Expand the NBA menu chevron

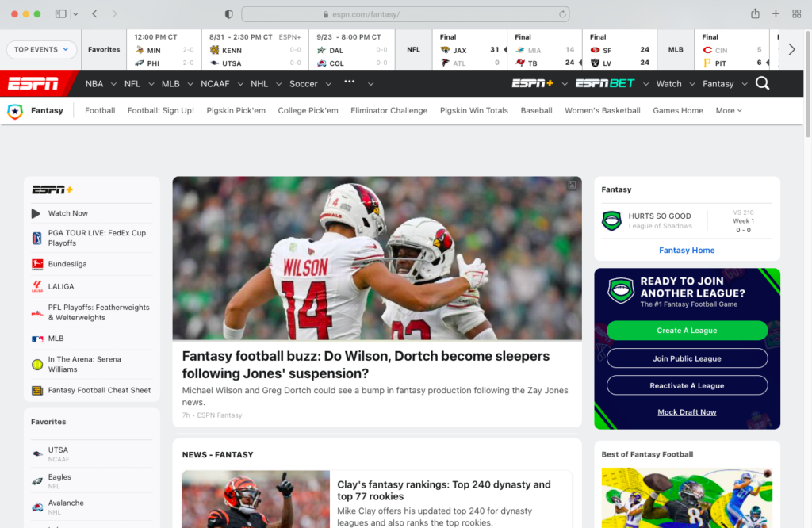(x=113, y=84)
